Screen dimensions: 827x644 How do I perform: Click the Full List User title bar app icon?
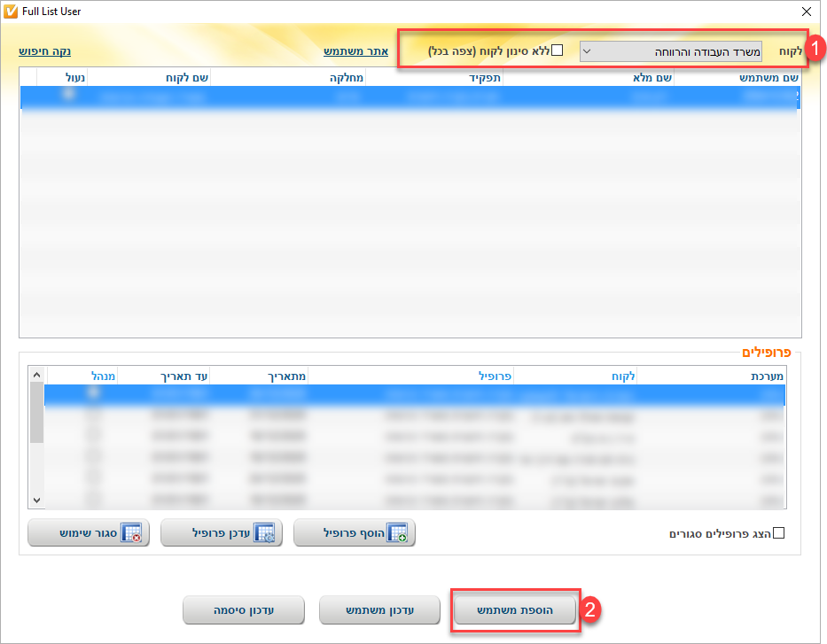(x=11, y=12)
